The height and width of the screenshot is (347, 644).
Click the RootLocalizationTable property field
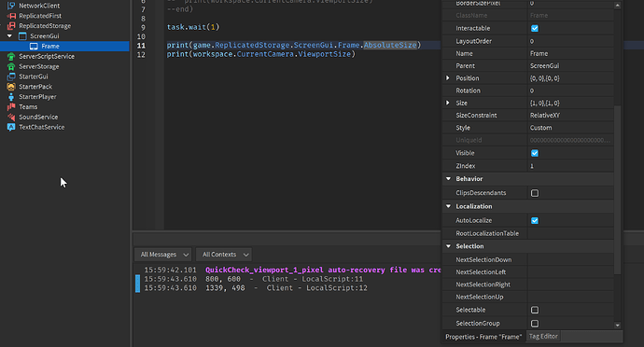point(570,233)
